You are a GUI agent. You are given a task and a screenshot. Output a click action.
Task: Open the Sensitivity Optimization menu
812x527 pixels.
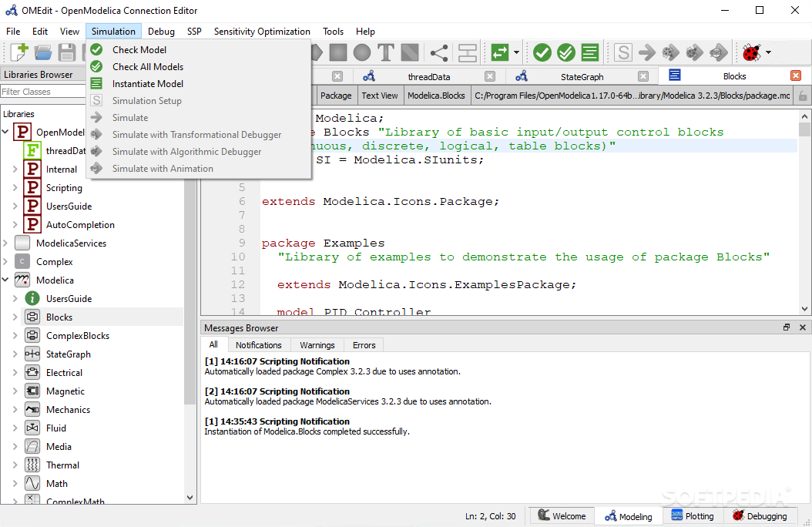[262, 32]
